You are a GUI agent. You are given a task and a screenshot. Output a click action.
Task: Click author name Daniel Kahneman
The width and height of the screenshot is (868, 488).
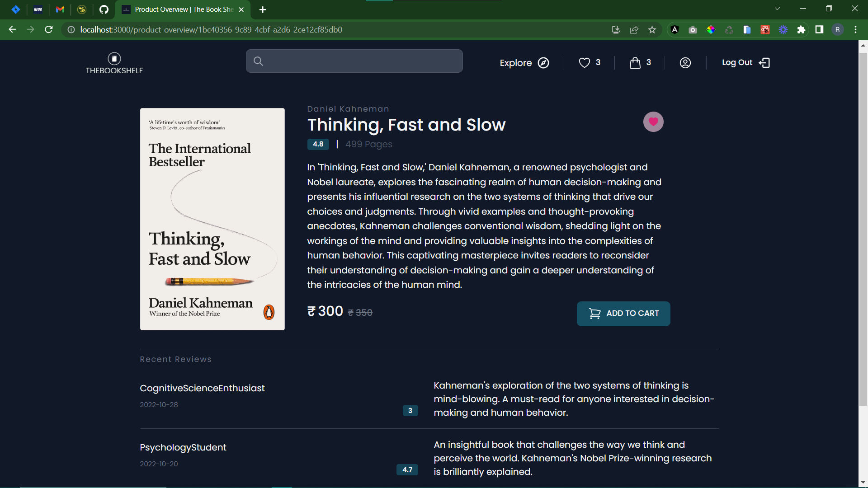pyautogui.click(x=348, y=109)
